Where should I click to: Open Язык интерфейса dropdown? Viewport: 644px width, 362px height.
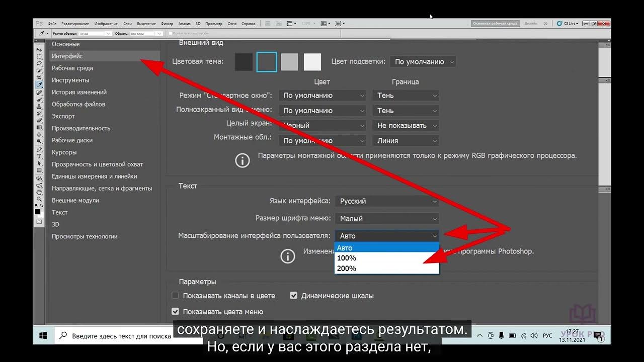tap(386, 201)
